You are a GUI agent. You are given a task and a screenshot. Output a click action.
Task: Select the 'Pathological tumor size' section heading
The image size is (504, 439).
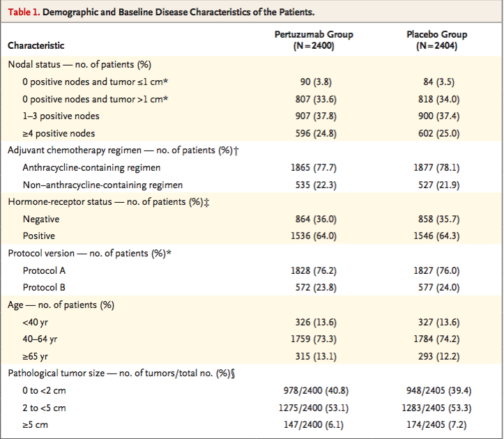(56, 373)
